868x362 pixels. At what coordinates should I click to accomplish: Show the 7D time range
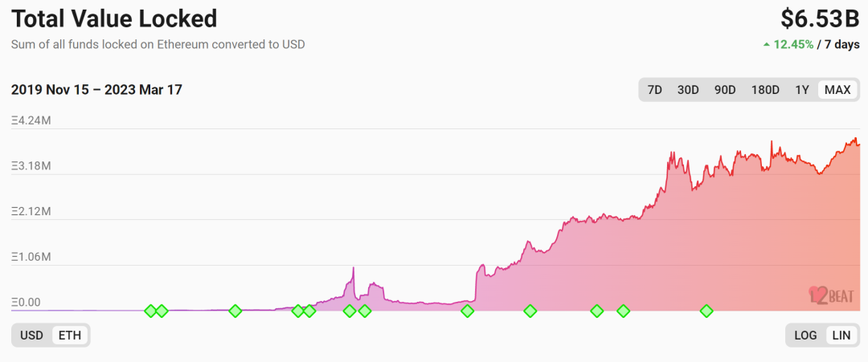pos(655,90)
